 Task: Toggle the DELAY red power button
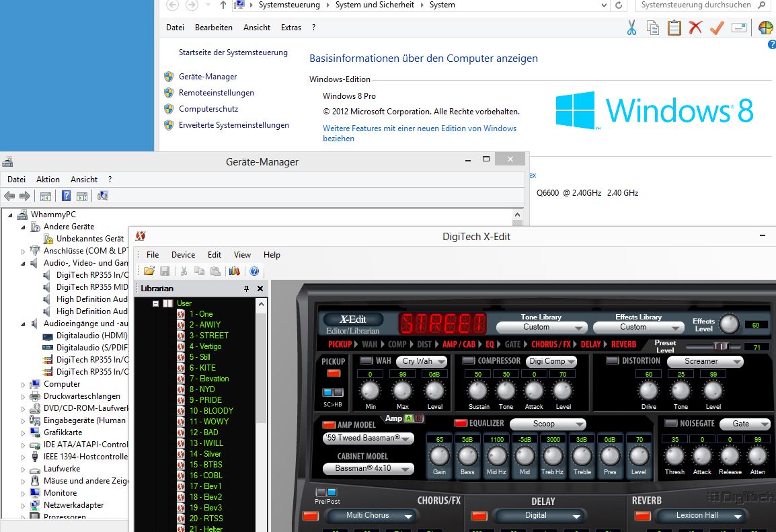point(479,516)
